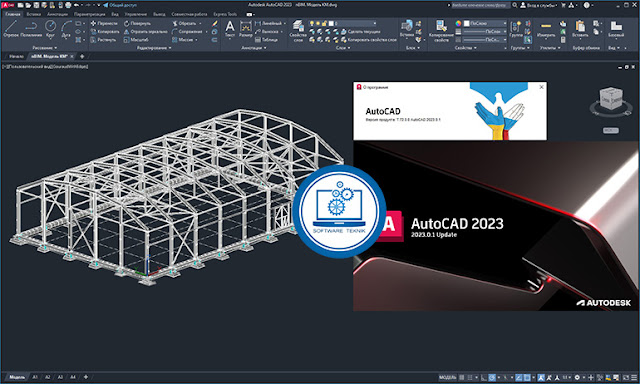Click the Erase tool in the Редактирование panel
This screenshot has width=640, height=384.
[x=215, y=23]
